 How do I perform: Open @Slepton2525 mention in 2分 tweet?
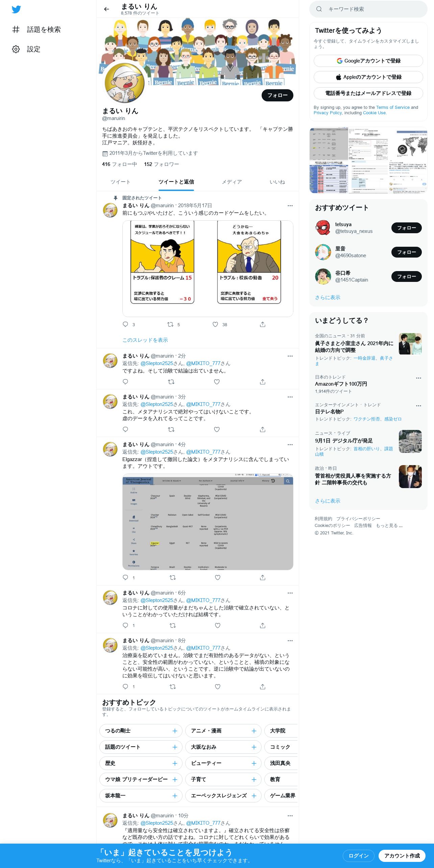[157, 363]
